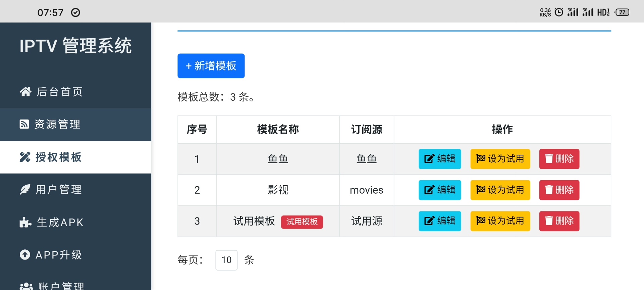
Task: Add a new template with 新增模板
Action: point(211,66)
